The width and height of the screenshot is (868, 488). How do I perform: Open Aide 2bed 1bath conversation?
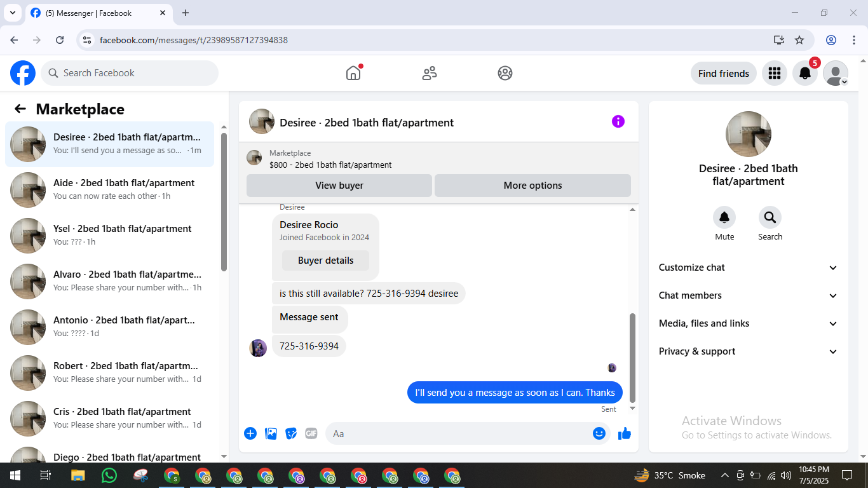[x=109, y=190]
